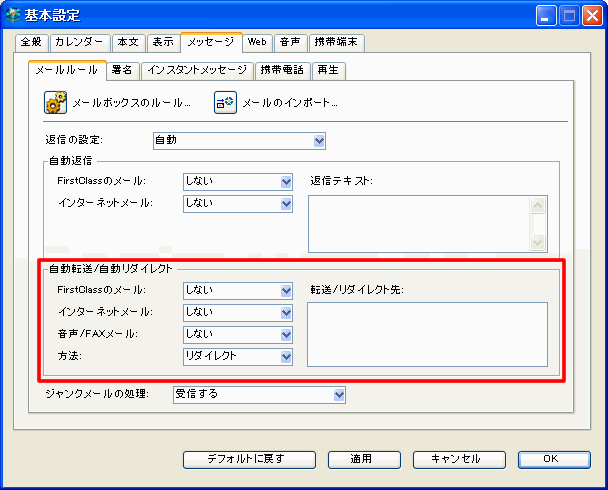Expand ジャンクメールの処理 dropdown
Screen dimensions: 608x490
pyautogui.click(x=338, y=395)
